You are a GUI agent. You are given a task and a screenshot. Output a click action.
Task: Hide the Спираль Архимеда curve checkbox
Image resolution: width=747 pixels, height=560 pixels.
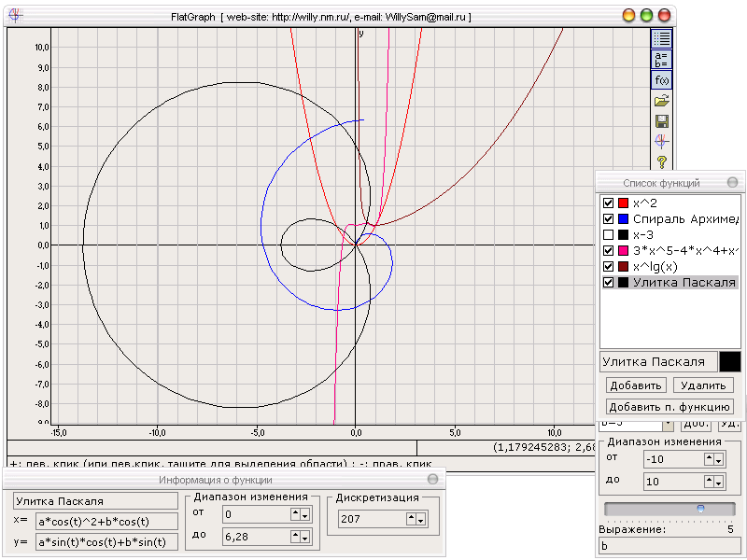(x=609, y=218)
